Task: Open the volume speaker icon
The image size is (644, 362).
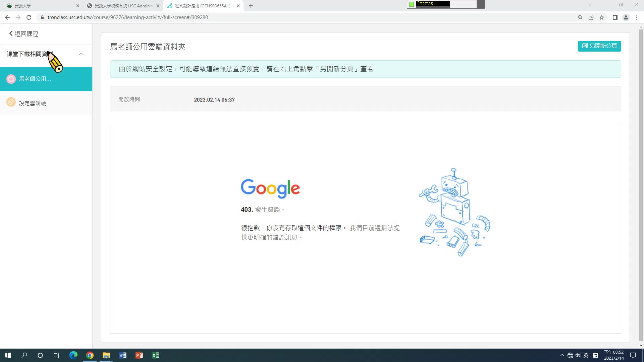Action: point(578,355)
